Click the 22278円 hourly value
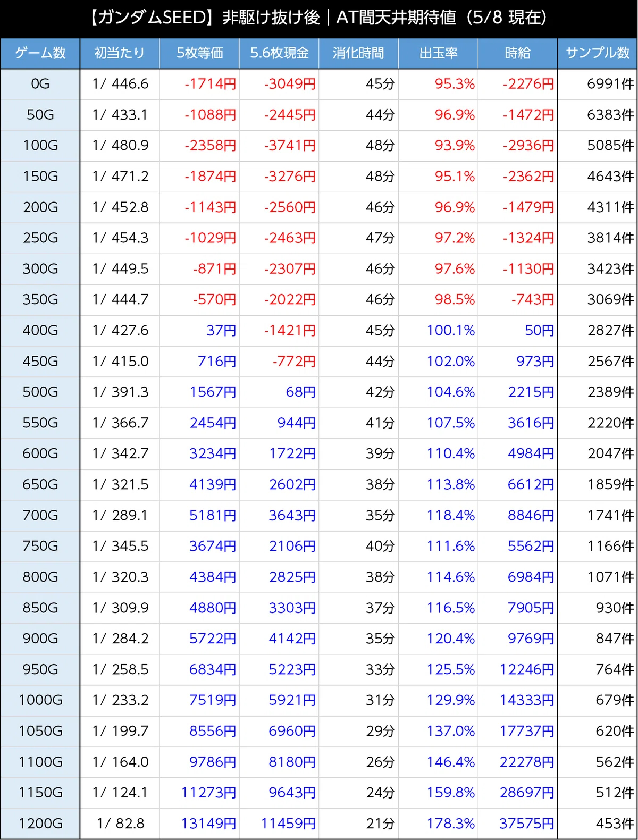Viewport: 638px width, 840px height. (527, 762)
